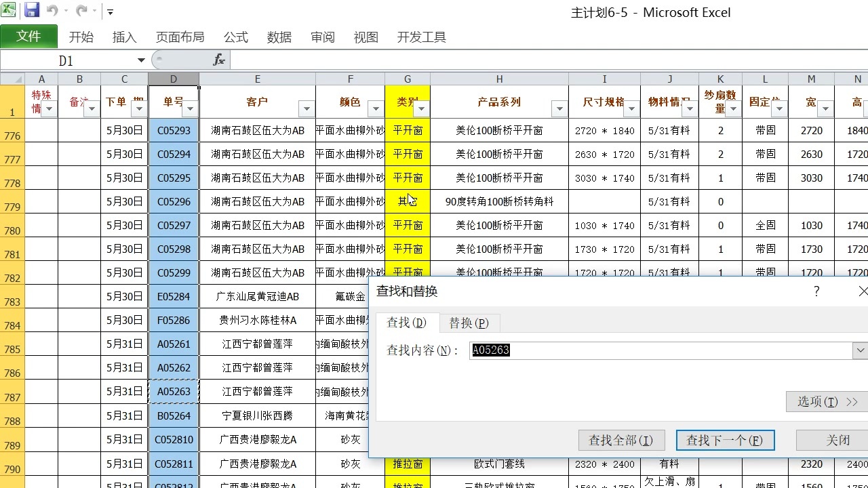Open the 查找内容 history dropdown arrow
Viewport: 868px width, 488px height.
861,350
